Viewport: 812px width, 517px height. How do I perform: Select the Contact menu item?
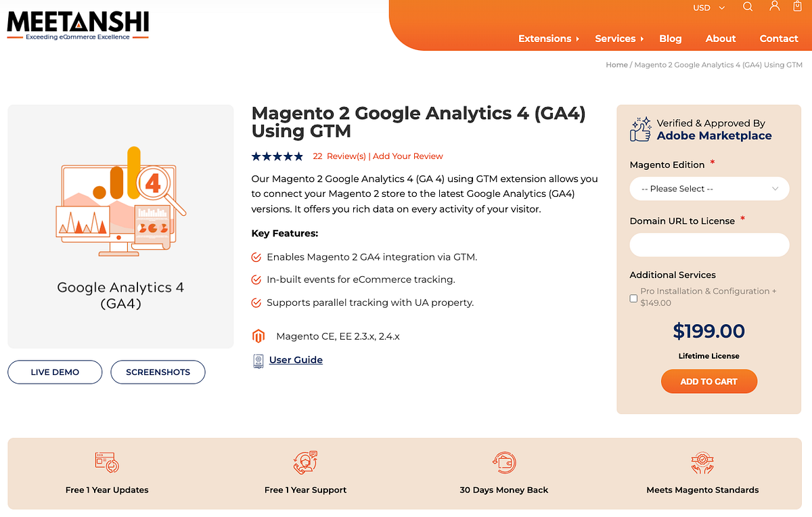click(779, 39)
